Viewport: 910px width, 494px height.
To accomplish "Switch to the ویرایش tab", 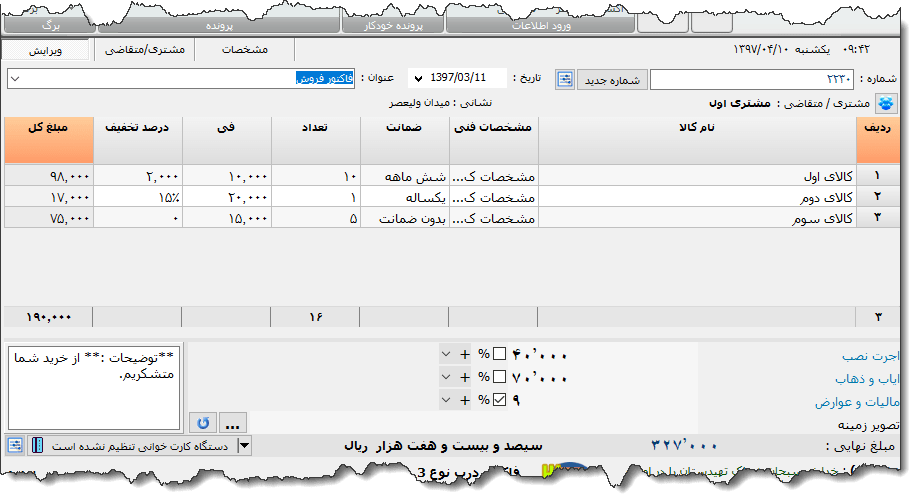I will pyautogui.click(x=45, y=51).
